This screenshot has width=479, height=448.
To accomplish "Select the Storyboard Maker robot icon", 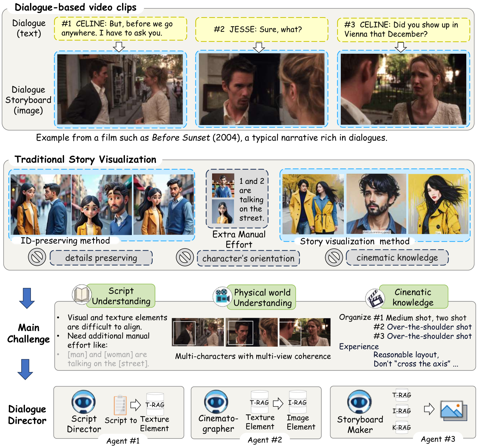I will pos(359,402).
